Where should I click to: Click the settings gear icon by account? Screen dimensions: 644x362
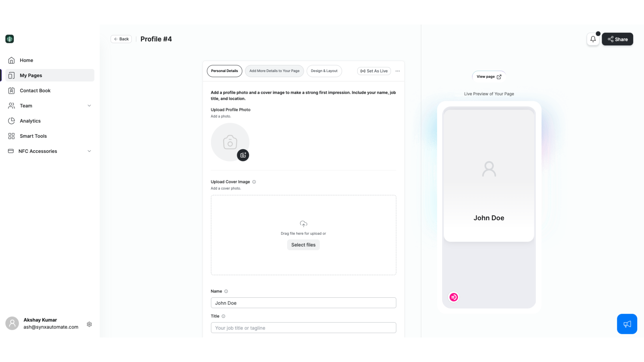[x=89, y=324]
